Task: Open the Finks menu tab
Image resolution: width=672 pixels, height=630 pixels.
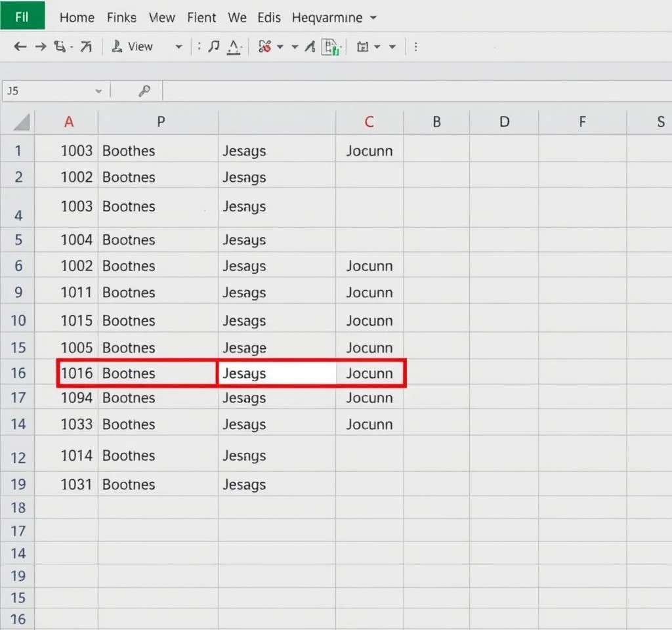Action: pyautogui.click(x=121, y=18)
